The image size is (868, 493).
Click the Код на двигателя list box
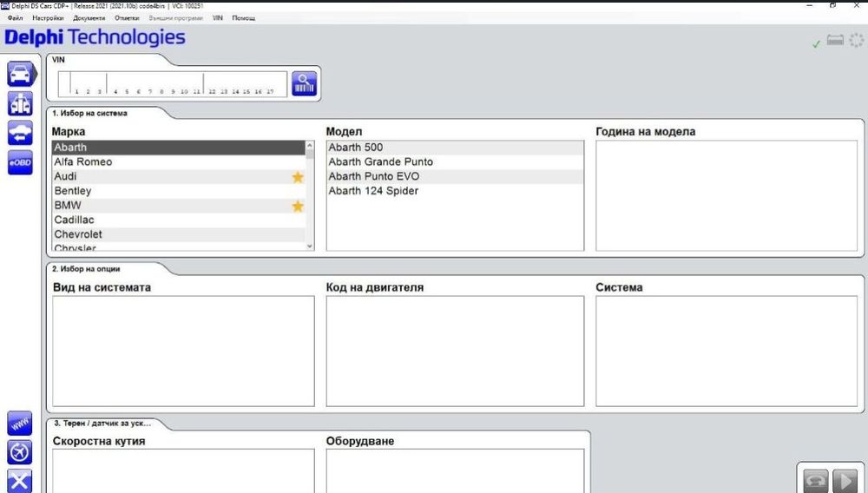(455, 352)
